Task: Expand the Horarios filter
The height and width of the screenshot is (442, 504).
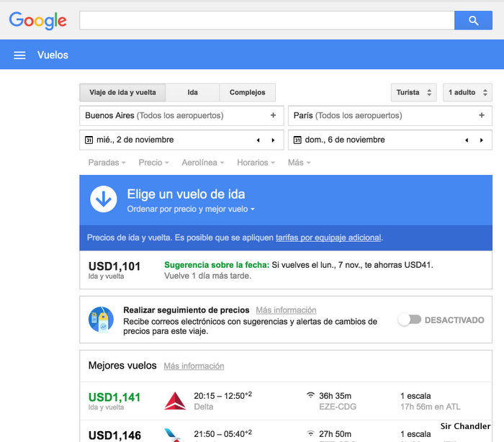Action: (x=256, y=163)
